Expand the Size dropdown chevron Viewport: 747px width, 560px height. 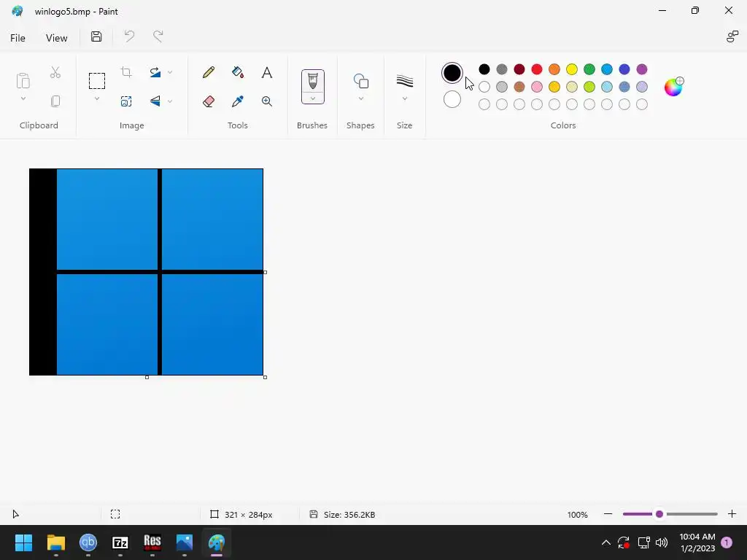[404, 98]
